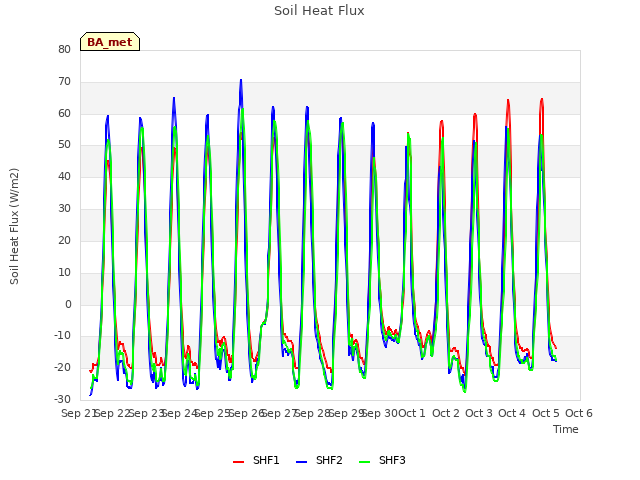Click the blue SHF2 peak above 70

click(x=241, y=80)
